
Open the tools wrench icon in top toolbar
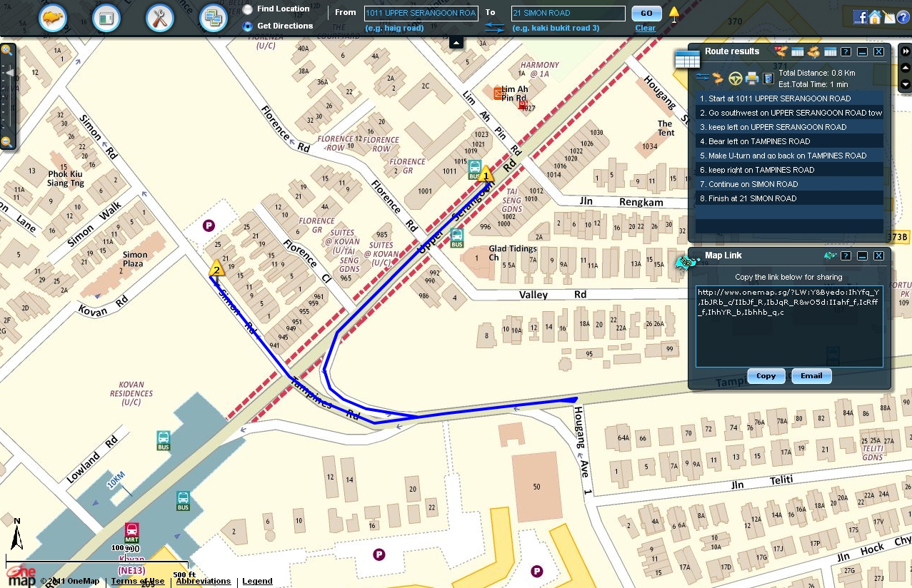pyautogui.click(x=159, y=16)
